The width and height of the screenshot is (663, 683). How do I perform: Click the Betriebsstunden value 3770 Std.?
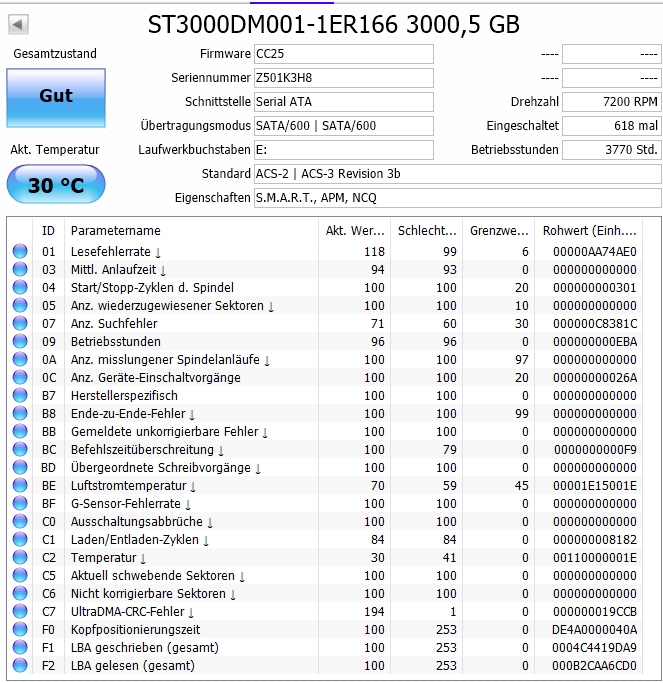[x=612, y=150]
